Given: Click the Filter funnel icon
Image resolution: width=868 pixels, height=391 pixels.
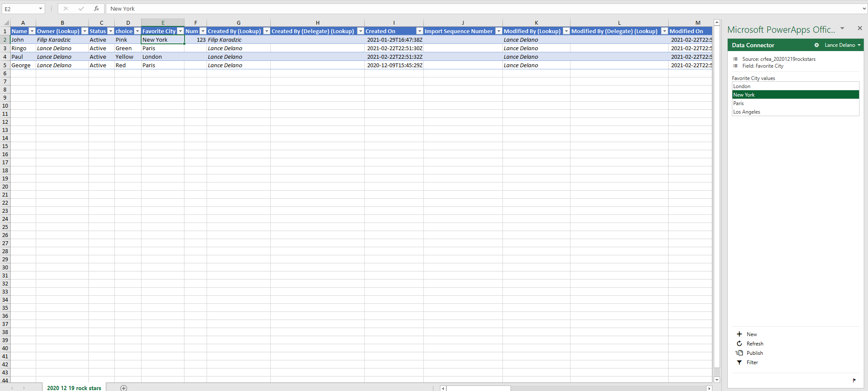Looking at the screenshot, I should coord(739,362).
